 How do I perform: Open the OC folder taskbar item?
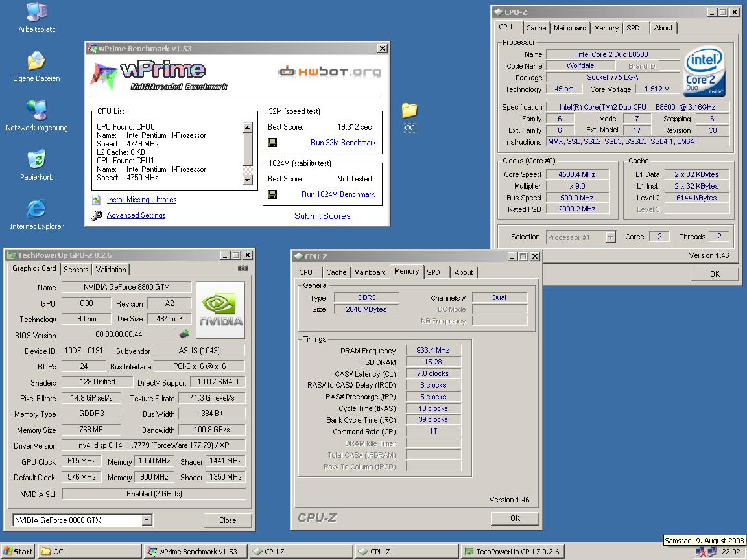[89, 552]
